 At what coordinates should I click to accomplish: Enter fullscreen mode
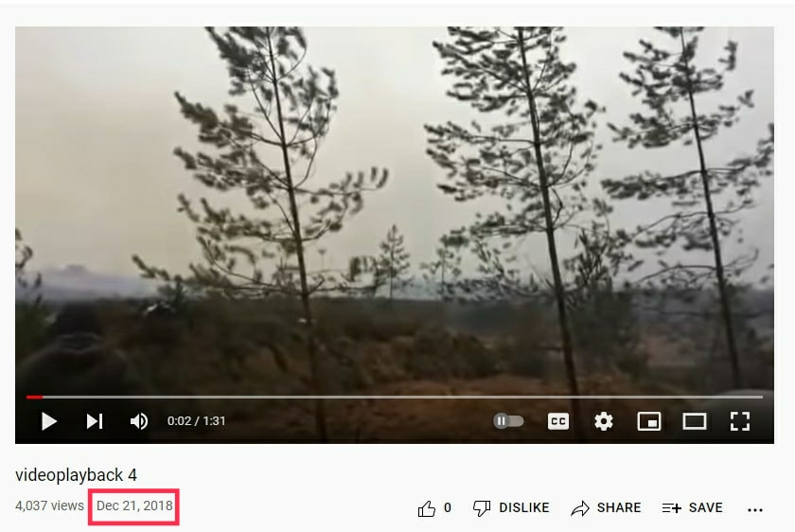(x=740, y=421)
